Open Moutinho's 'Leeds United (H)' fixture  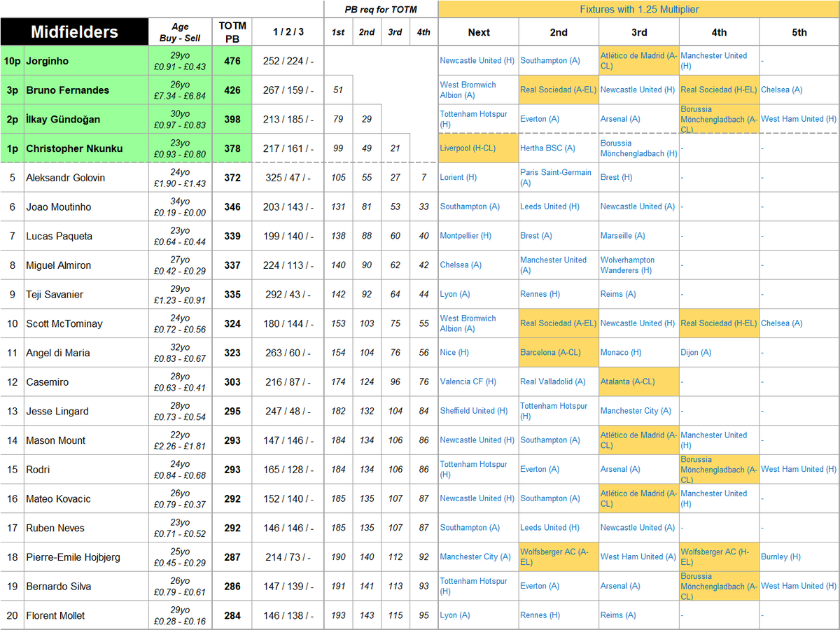tap(550, 207)
